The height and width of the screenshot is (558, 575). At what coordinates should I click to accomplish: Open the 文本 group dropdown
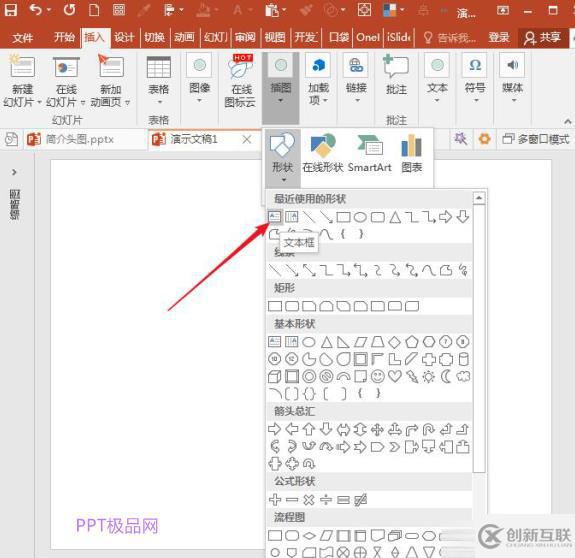(437, 78)
